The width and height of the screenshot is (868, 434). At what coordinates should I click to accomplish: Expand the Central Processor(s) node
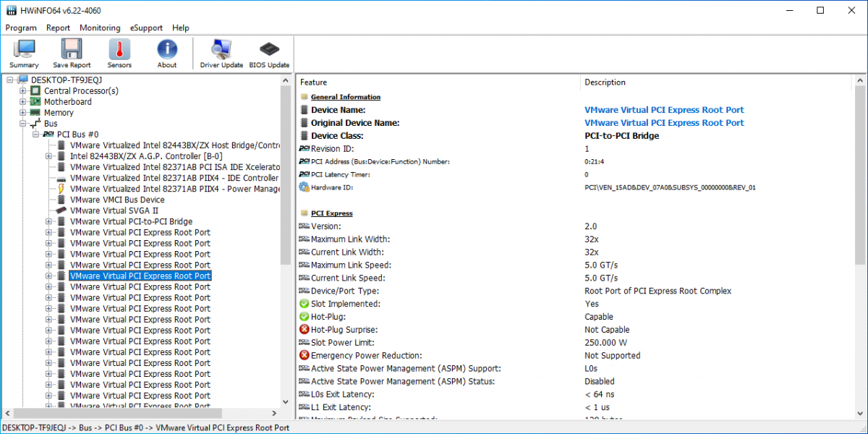coord(23,91)
